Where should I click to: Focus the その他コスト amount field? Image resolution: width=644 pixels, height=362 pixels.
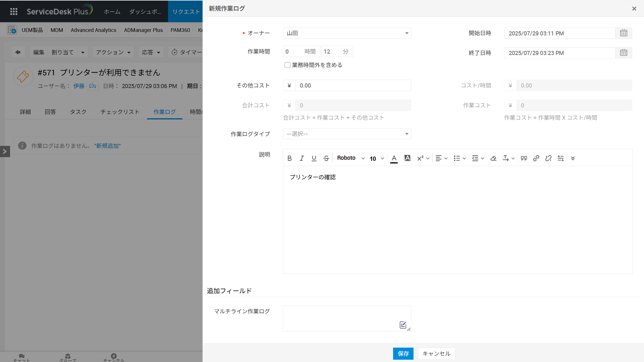point(353,86)
